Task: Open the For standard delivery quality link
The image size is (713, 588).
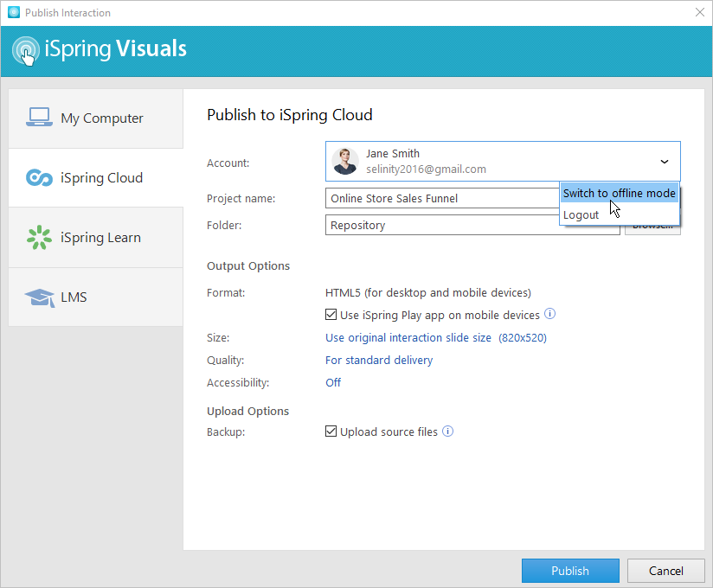Action: click(379, 360)
